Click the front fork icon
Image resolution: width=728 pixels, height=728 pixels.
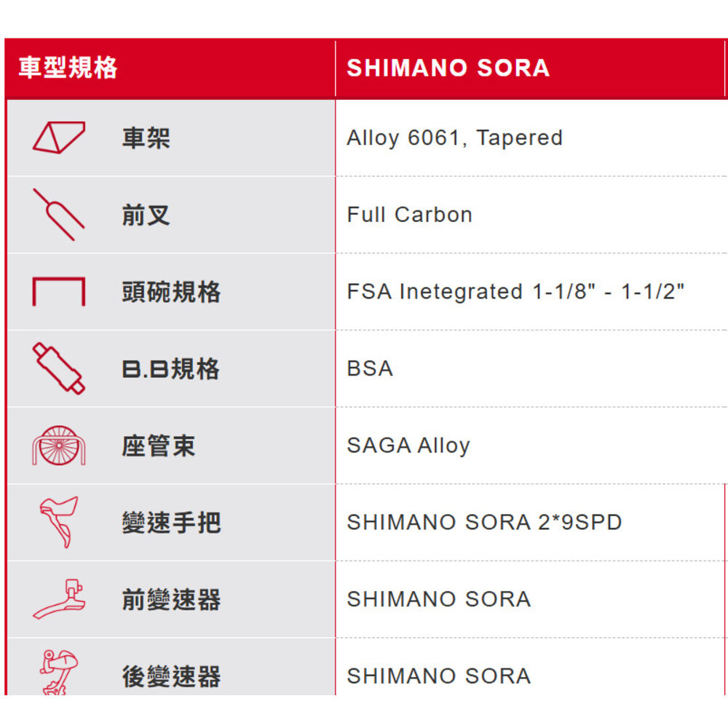point(58,215)
